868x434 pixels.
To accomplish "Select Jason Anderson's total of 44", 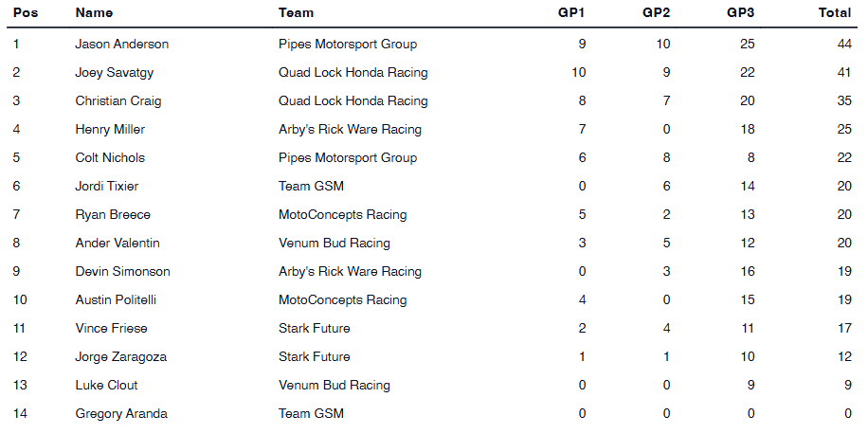I will [842, 45].
